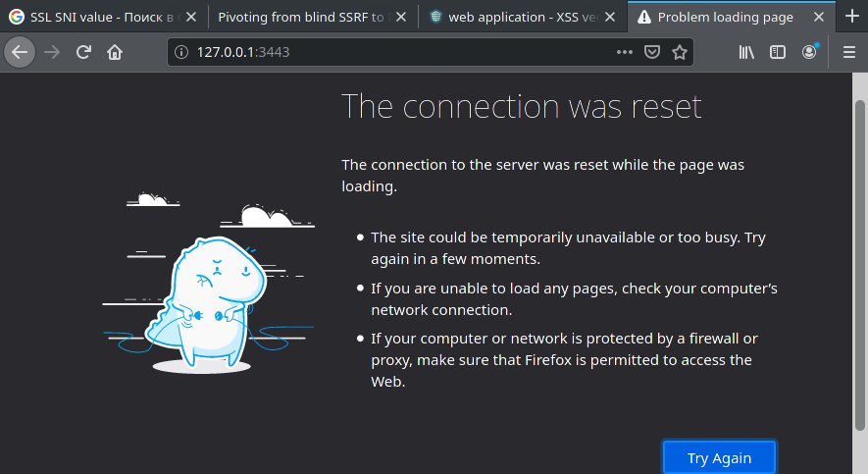Save page to Pocket
The image size is (868, 474).
[x=652, y=52]
